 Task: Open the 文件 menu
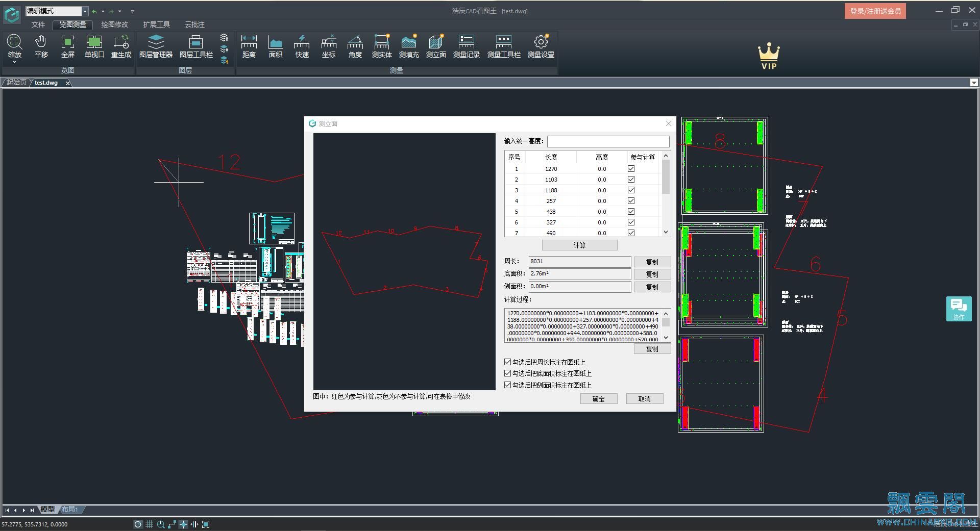38,24
